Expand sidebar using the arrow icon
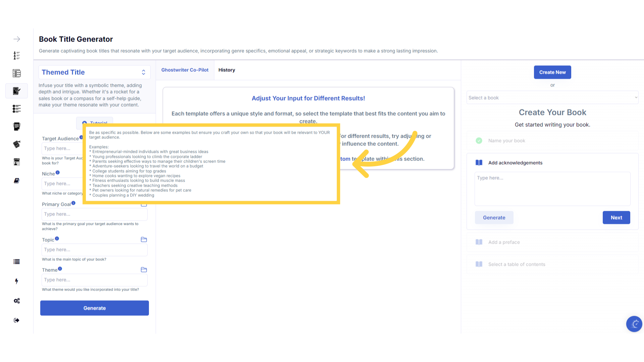644x362 pixels. (17, 39)
